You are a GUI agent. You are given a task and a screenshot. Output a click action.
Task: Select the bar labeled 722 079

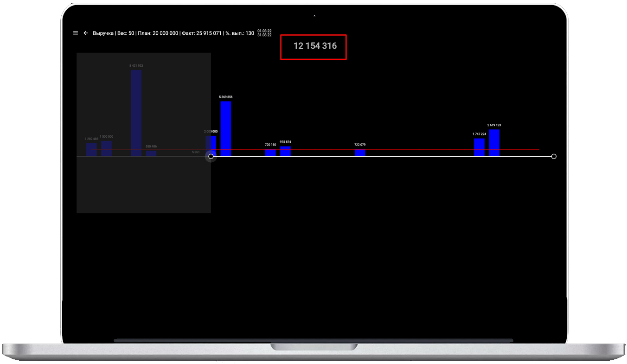tap(360, 153)
